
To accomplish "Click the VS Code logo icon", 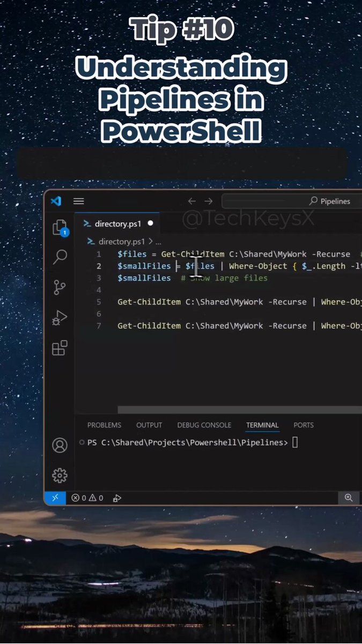I will (x=56, y=201).
